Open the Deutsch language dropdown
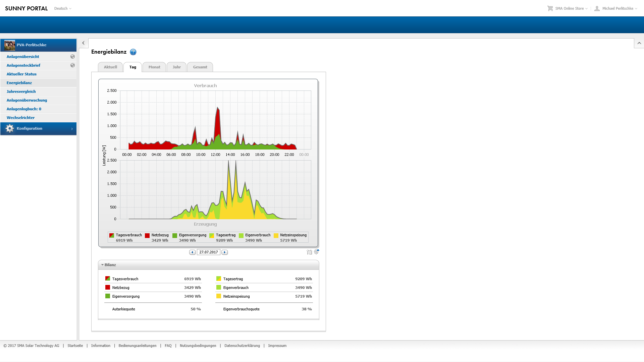 (63, 8)
